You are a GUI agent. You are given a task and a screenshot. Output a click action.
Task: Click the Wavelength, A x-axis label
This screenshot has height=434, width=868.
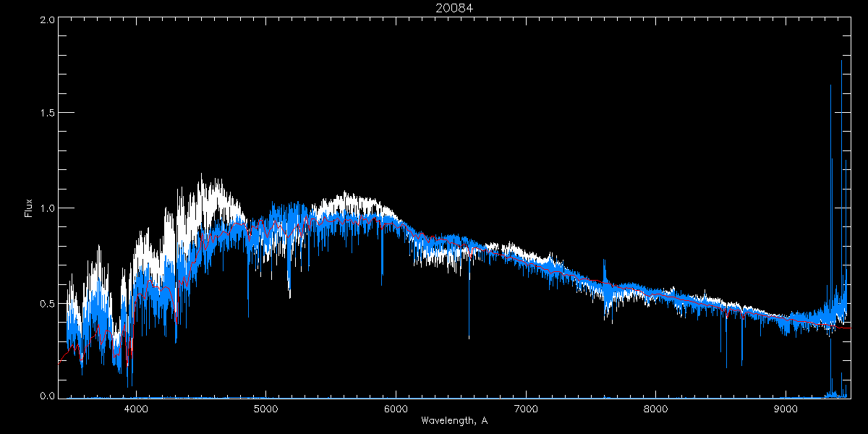pyautogui.click(x=454, y=421)
